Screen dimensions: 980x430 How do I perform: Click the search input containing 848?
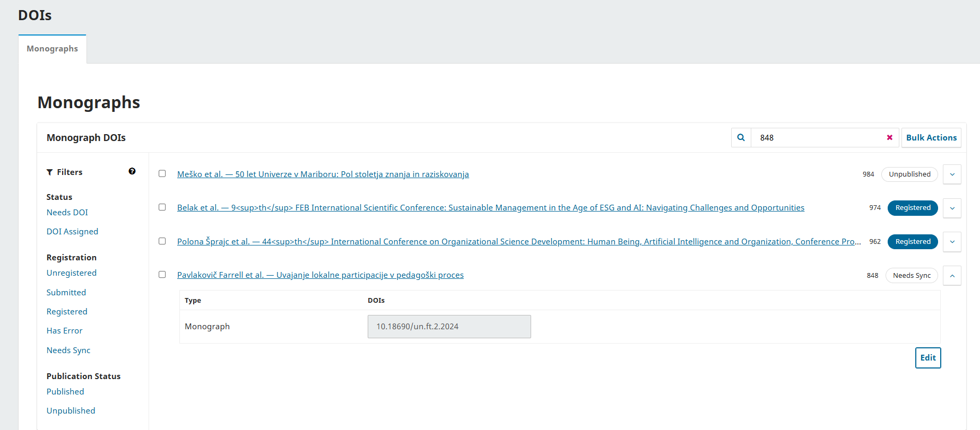817,138
